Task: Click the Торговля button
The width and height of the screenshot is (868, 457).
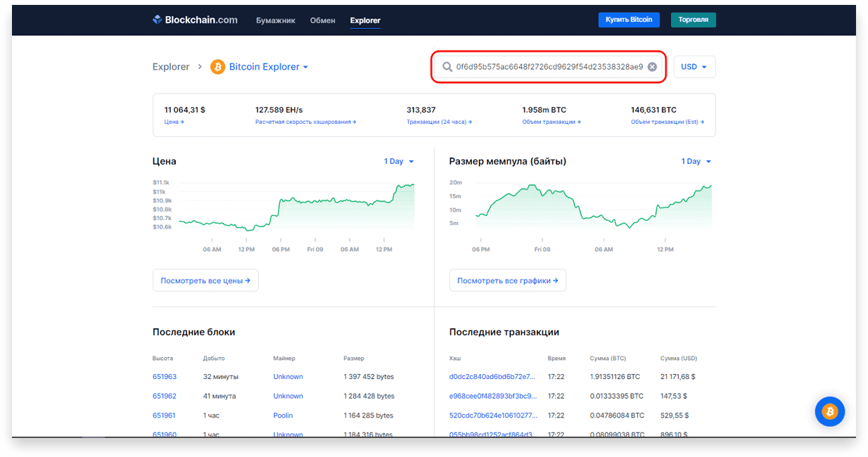Action: click(694, 20)
